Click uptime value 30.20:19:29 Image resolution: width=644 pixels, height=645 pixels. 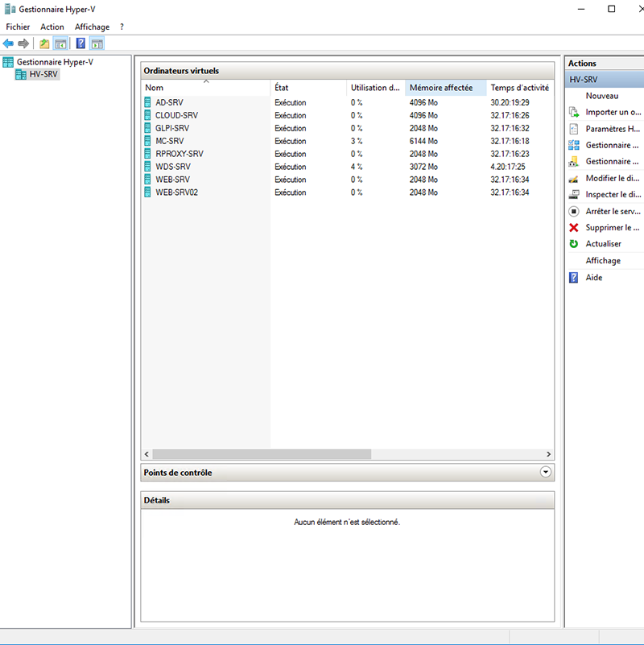[510, 102]
